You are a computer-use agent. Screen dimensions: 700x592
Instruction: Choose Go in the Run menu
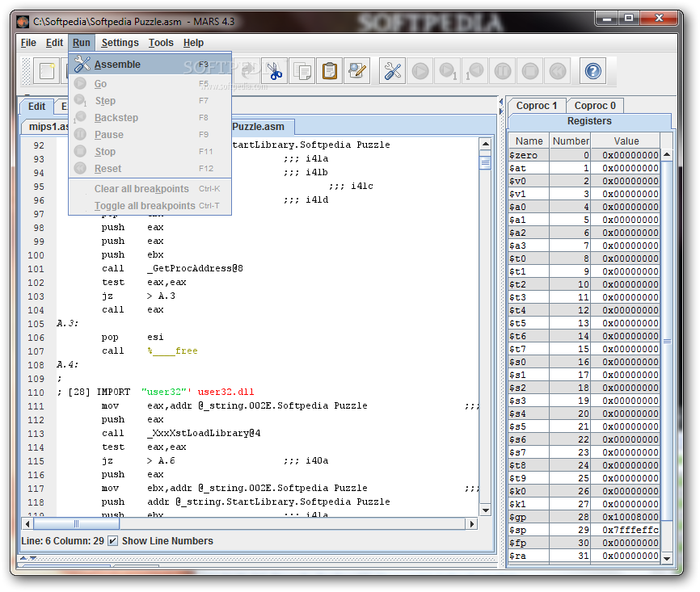click(x=150, y=83)
